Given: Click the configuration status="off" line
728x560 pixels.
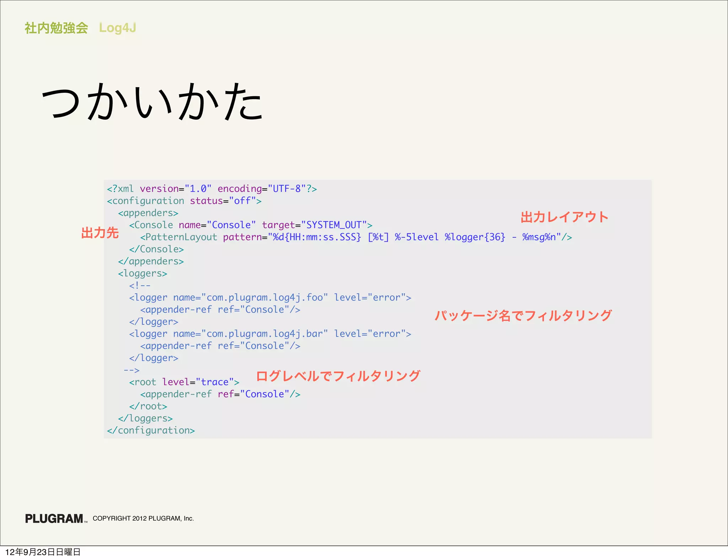Looking at the screenshot, I should 184,201.
